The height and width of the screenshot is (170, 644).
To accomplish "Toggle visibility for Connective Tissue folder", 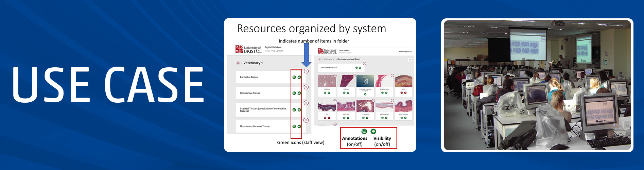I will pyautogui.click(x=299, y=93).
